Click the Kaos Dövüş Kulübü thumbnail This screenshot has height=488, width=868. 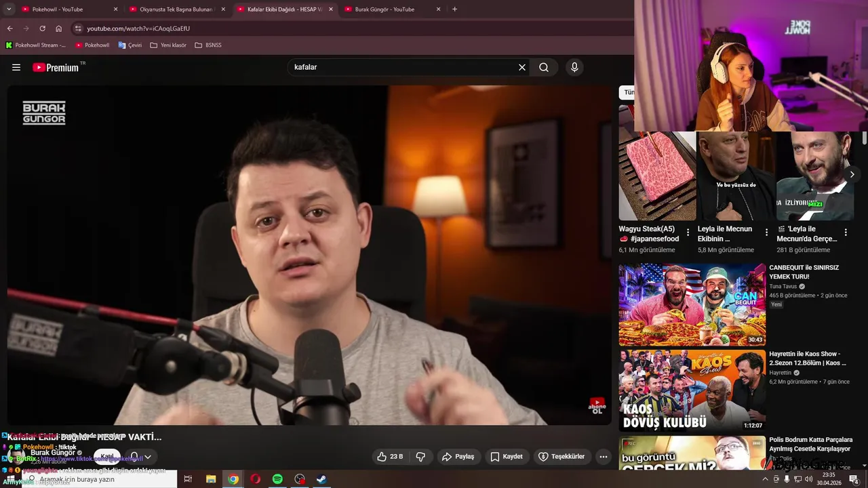tap(692, 390)
